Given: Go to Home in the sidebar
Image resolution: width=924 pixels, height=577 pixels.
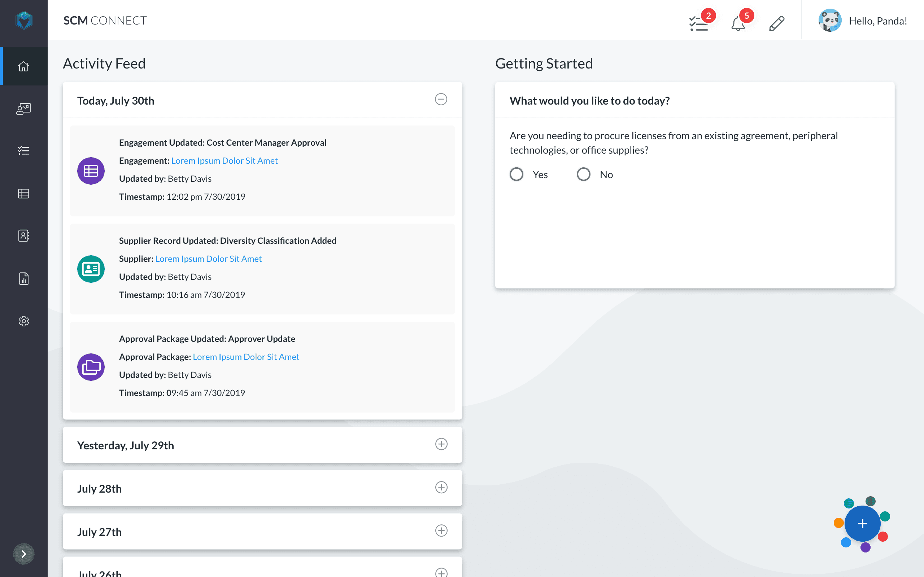Looking at the screenshot, I should click(24, 66).
